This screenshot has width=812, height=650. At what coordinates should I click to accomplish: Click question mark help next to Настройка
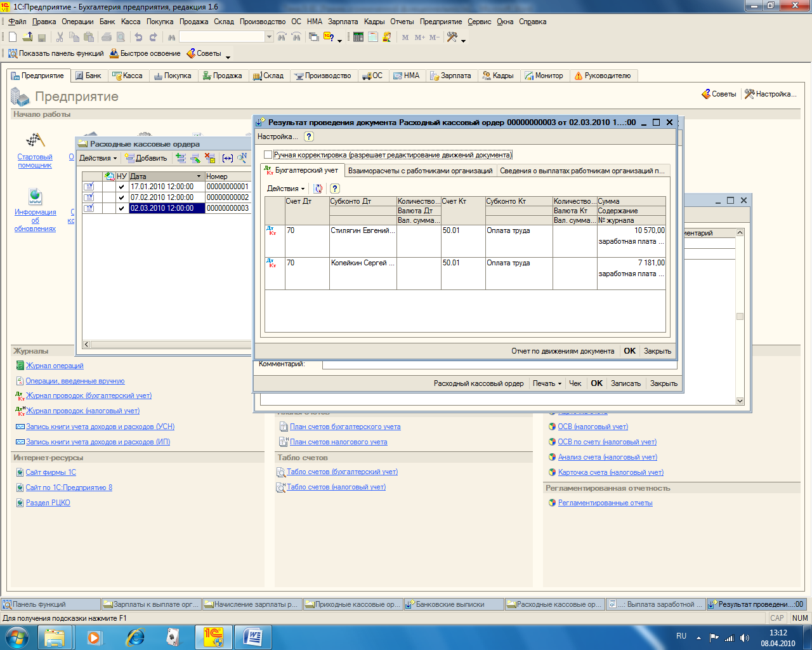click(x=308, y=136)
